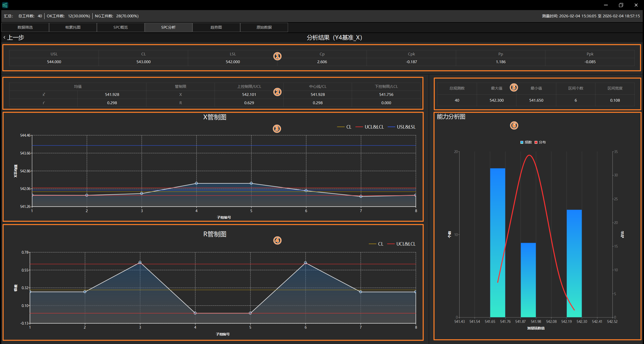
Task: Open the 原始数据 tab
Action: pyautogui.click(x=264, y=27)
